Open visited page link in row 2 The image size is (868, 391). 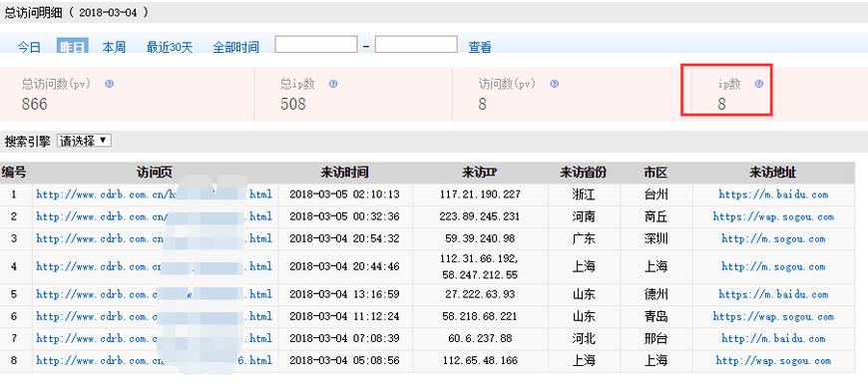click(x=154, y=216)
